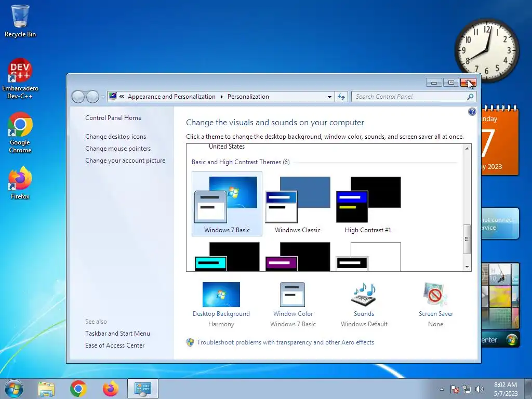The height and width of the screenshot is (399, 532).
Task: Click the theme list scrollbar thumb
Action: (x=467, y=239)
